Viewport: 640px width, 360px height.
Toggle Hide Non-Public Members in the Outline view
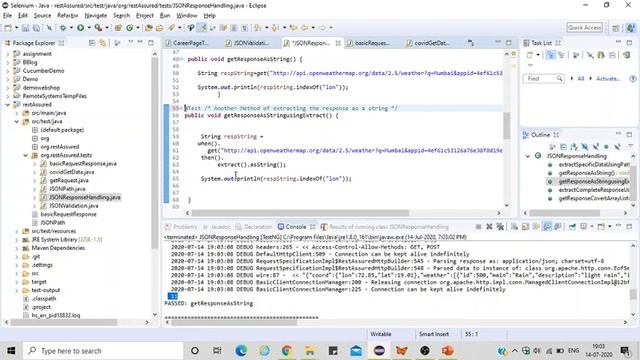click(x=606, y=147)
